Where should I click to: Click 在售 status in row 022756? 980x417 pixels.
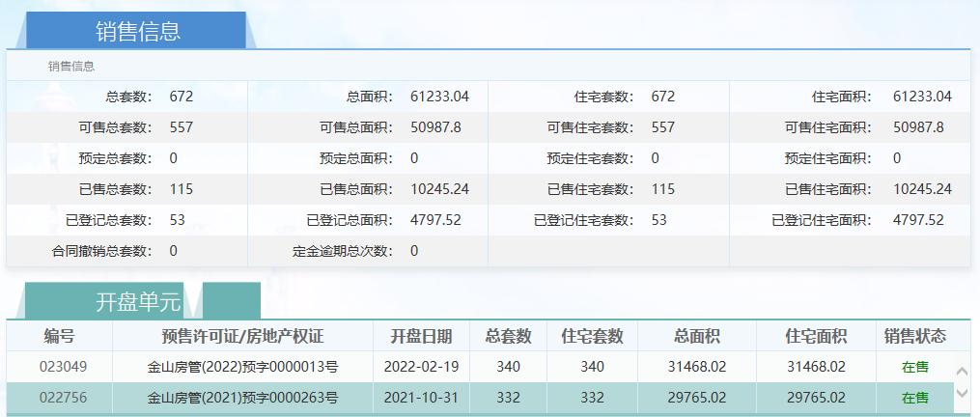pyautogui.click(x=915, y=398)
